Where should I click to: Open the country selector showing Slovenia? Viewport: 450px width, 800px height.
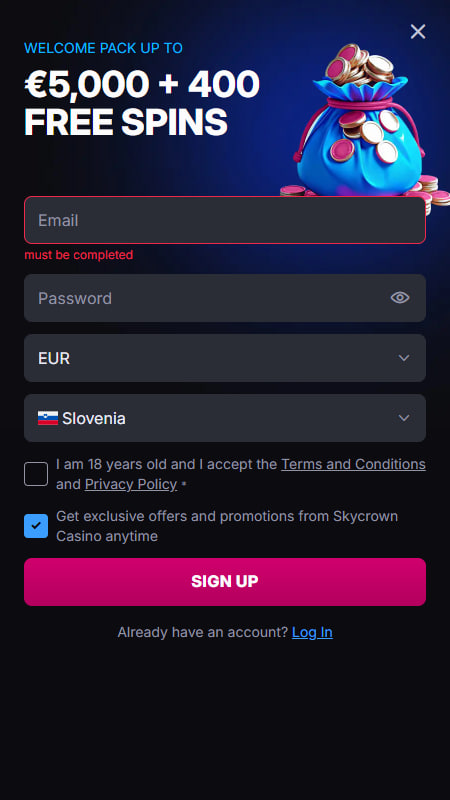click(x=225, y=418)
